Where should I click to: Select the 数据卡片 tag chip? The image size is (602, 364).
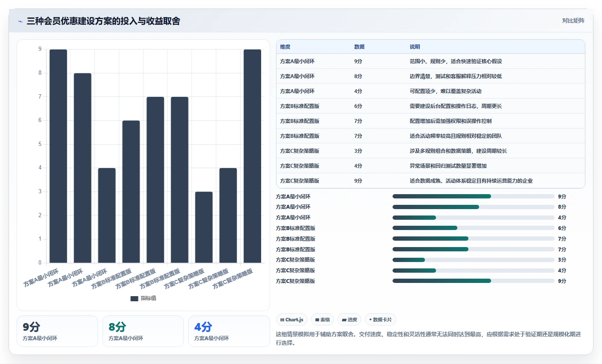(x=381, y=320)
